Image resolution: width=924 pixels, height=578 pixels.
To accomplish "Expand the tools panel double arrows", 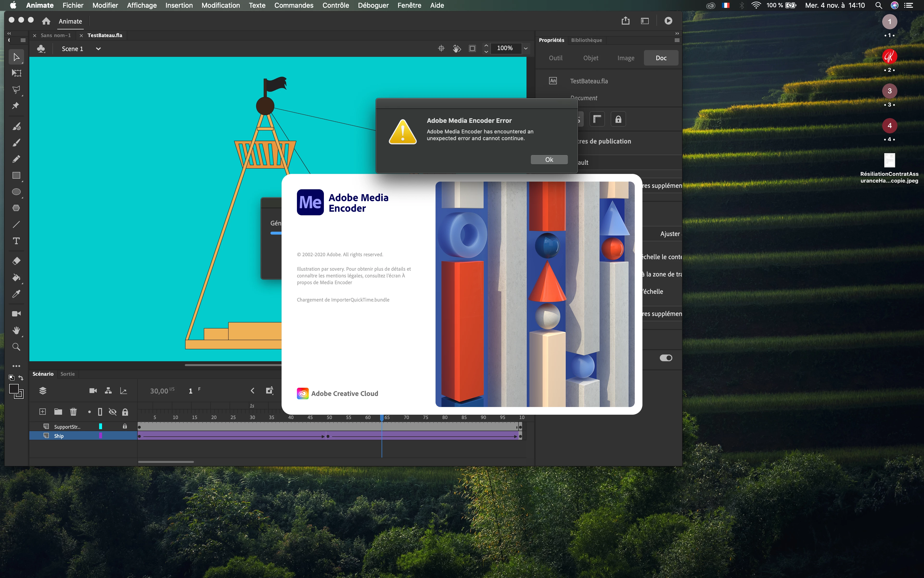I will (x=9, y=33).
